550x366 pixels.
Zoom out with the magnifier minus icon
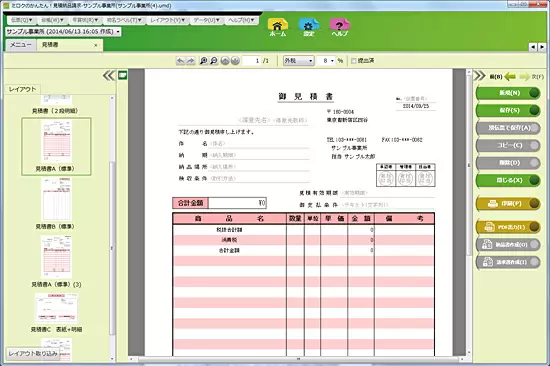(x=214, y=61)
